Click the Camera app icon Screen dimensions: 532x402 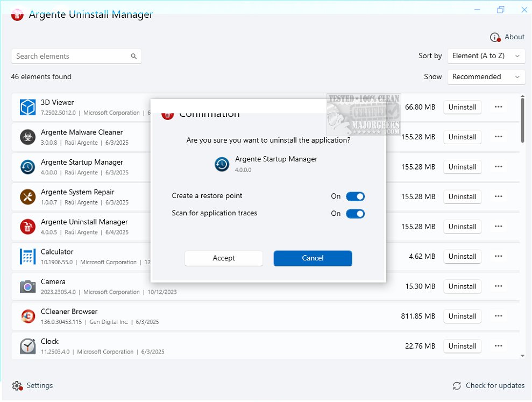(x=27, y=286)
